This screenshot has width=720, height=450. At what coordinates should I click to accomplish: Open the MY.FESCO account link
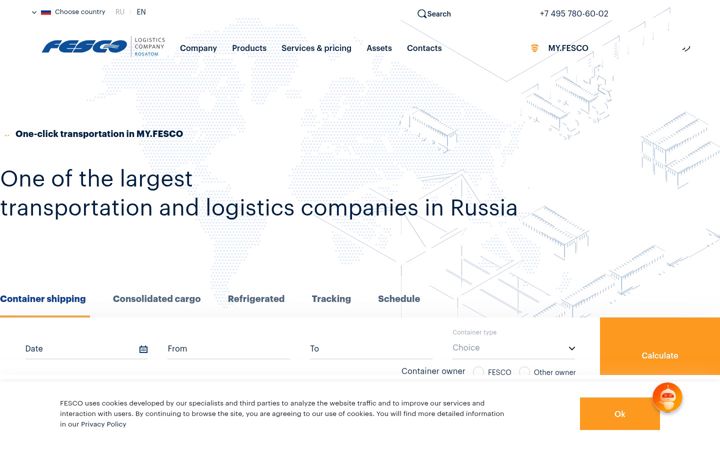(x=568, y=48)
